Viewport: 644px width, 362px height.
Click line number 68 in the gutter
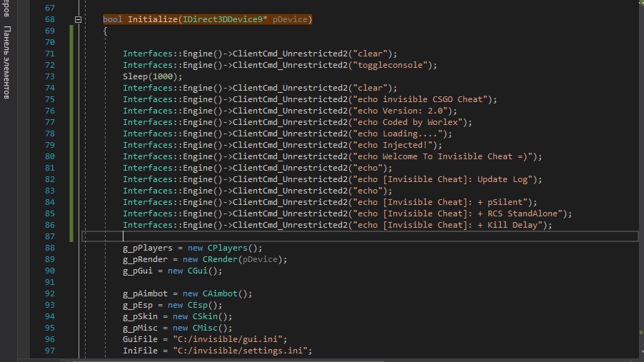[50, 19]
